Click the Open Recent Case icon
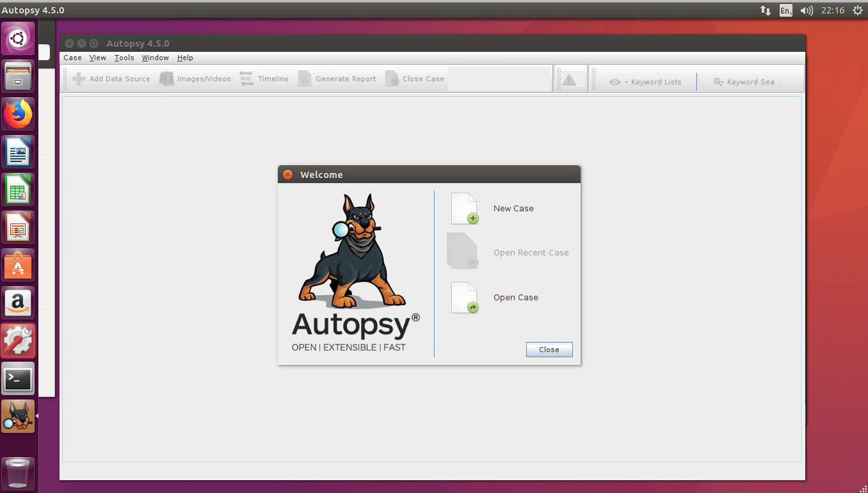The width and height of the screenshot is (868, 493). (463, 251)
